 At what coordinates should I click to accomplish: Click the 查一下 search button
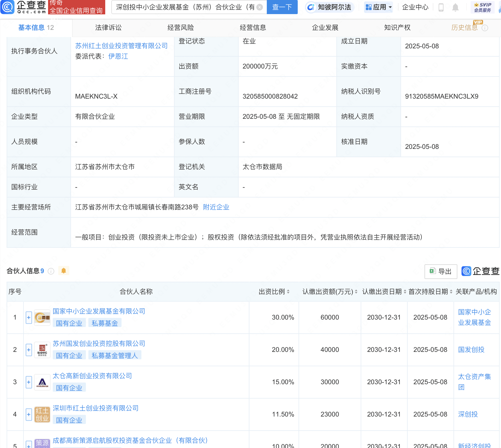click(282, 7)
